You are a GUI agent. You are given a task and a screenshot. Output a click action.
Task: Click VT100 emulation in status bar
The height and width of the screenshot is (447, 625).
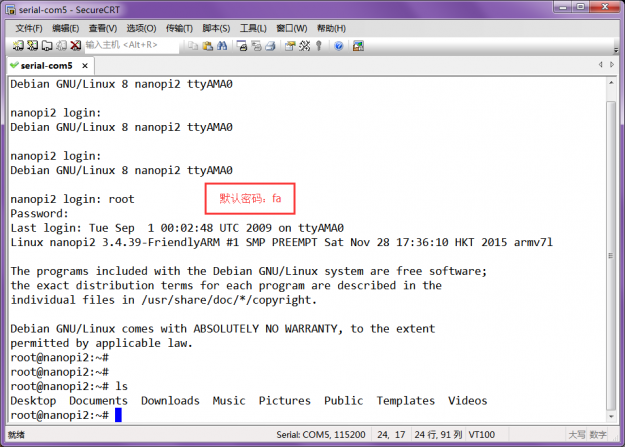[x=482, y=435]
